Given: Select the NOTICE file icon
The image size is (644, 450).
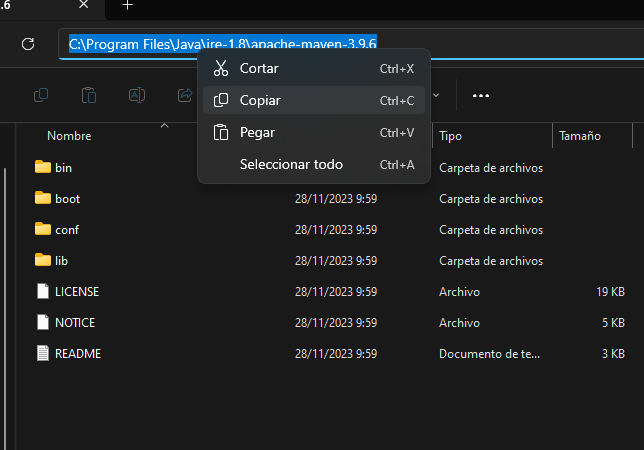Looking at the screenshot, I should point(43,322).
